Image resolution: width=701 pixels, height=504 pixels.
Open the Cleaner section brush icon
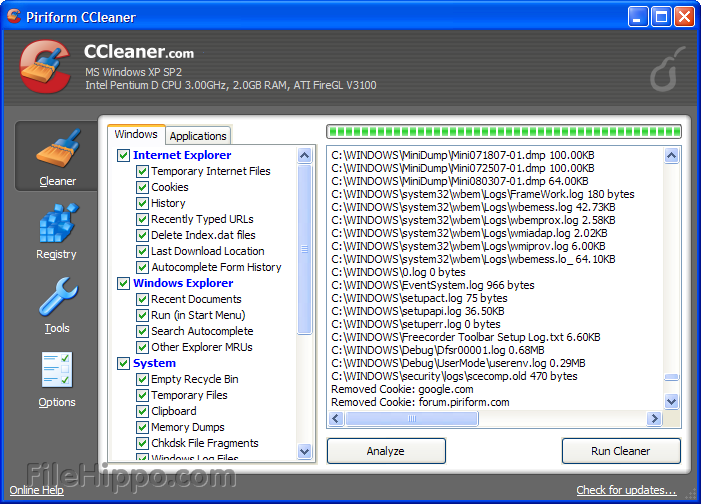click(59, 148)
